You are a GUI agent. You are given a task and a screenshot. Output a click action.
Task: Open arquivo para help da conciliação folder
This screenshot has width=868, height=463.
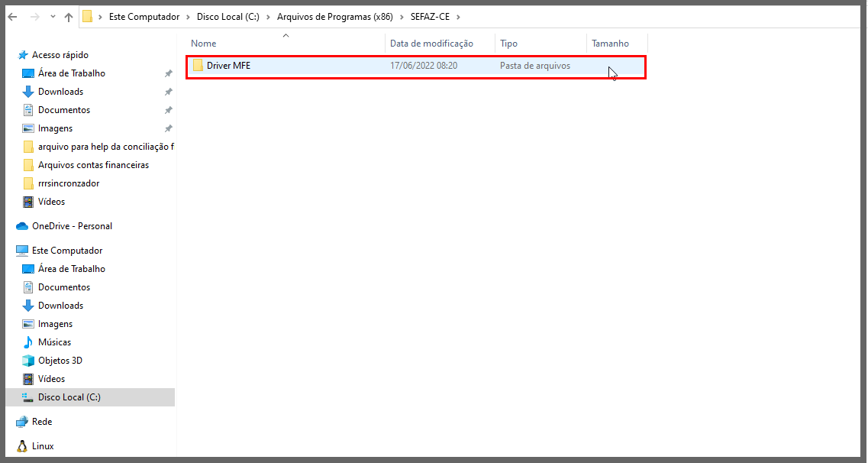pos(105,146)
